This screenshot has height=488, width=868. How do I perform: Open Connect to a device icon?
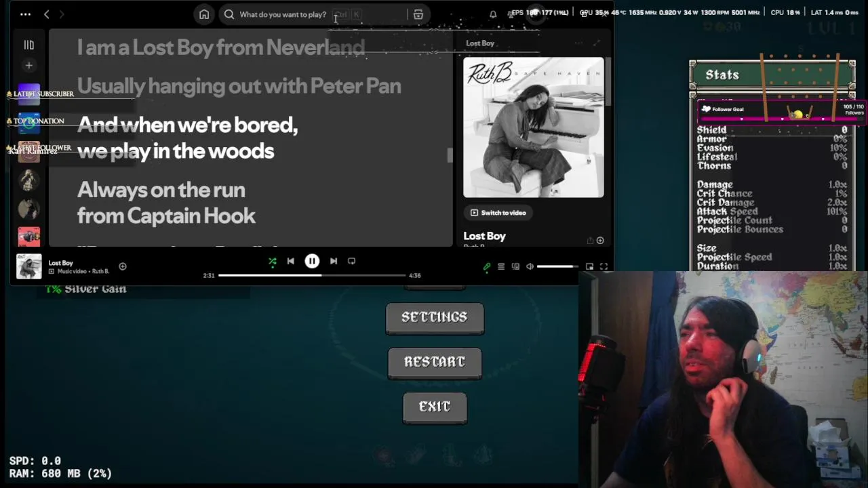(x=515, y=266)
